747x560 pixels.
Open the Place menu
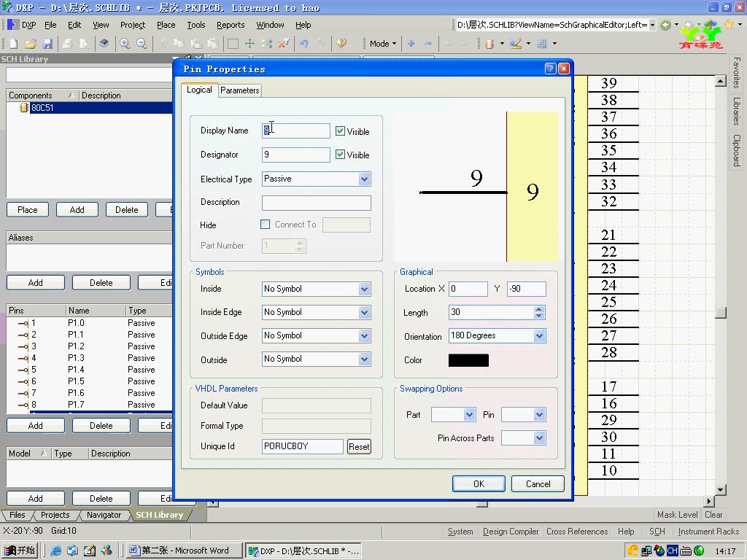(x=166, y=25)
